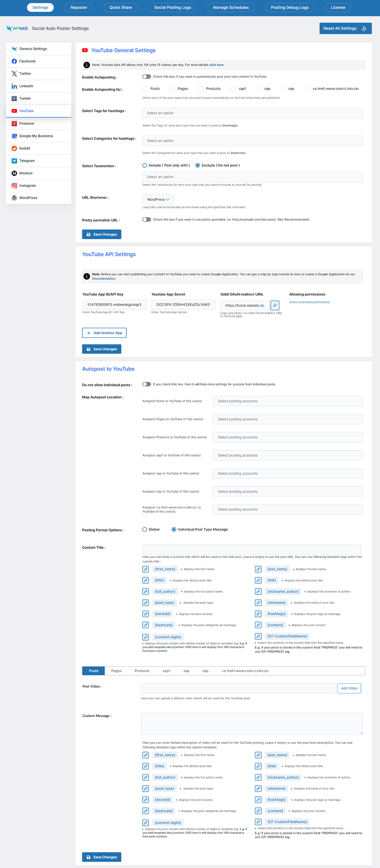Select Global posting format radio
The image size is (380, 868).
(x=144, y=529)
